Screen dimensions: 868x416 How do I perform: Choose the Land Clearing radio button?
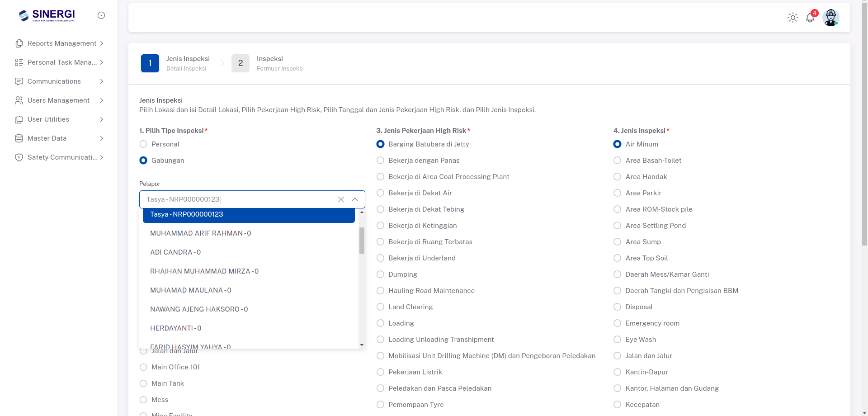(380, 307)
